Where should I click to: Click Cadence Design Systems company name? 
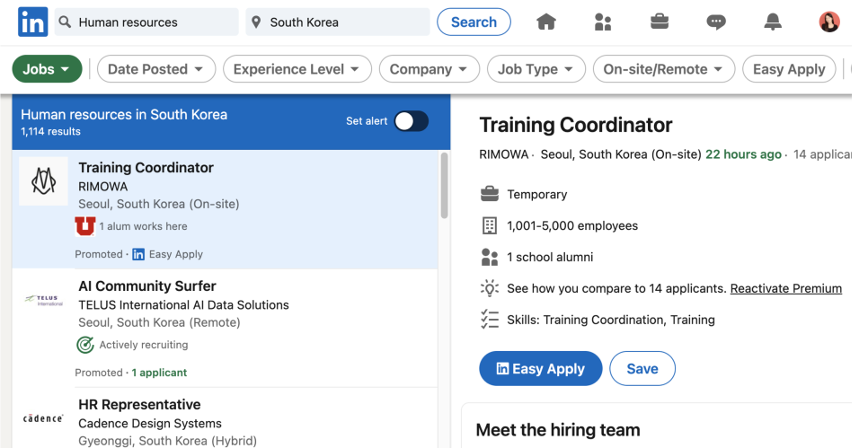tap(150, 424)
